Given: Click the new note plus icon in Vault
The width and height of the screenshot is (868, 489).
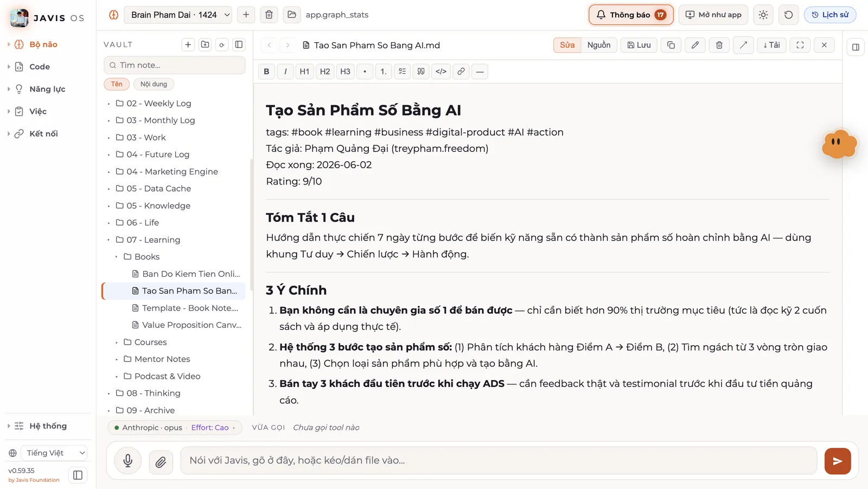Looking at the screenshot, I should click(188, 45).
